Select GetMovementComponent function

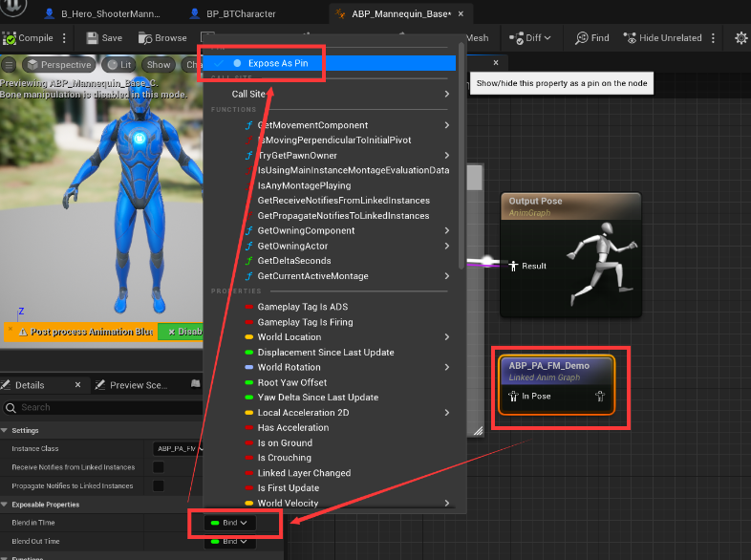312,125
